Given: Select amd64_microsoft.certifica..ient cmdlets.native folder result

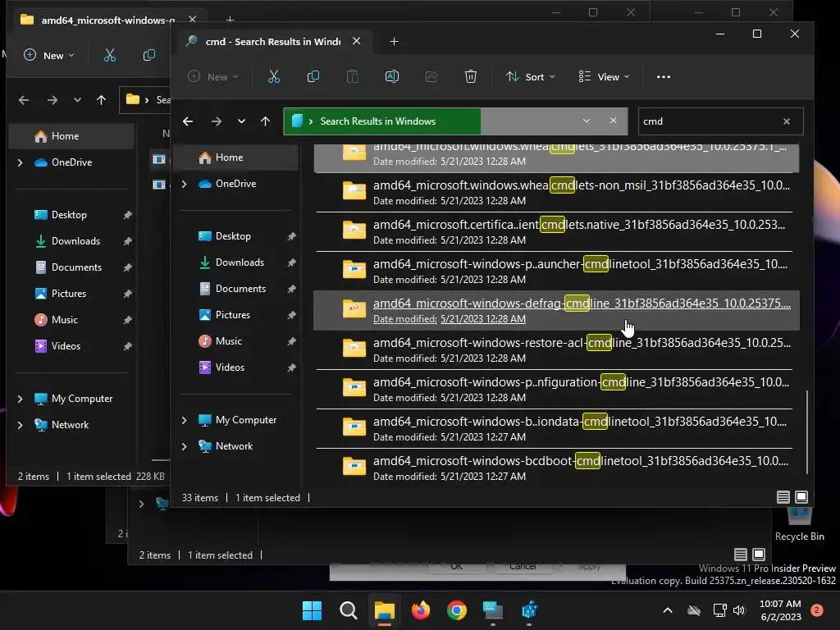Looking at the screenshot, I should click(x=557, y=231).
